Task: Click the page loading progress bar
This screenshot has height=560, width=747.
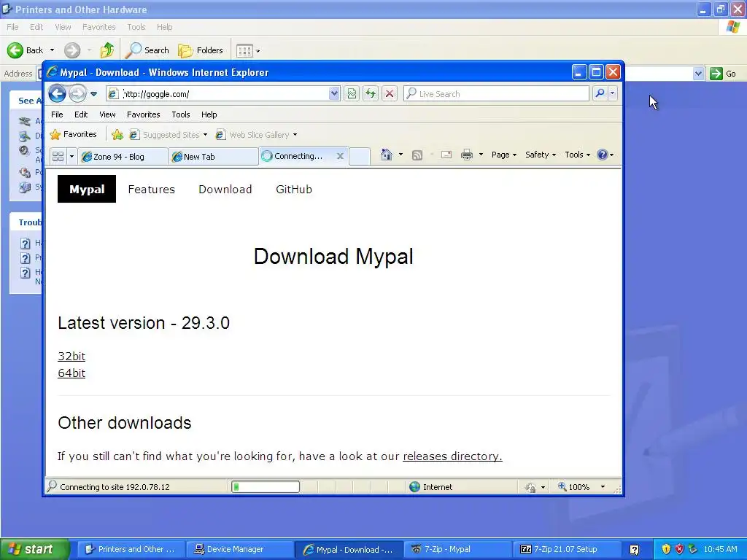Action: pos(266,486)
